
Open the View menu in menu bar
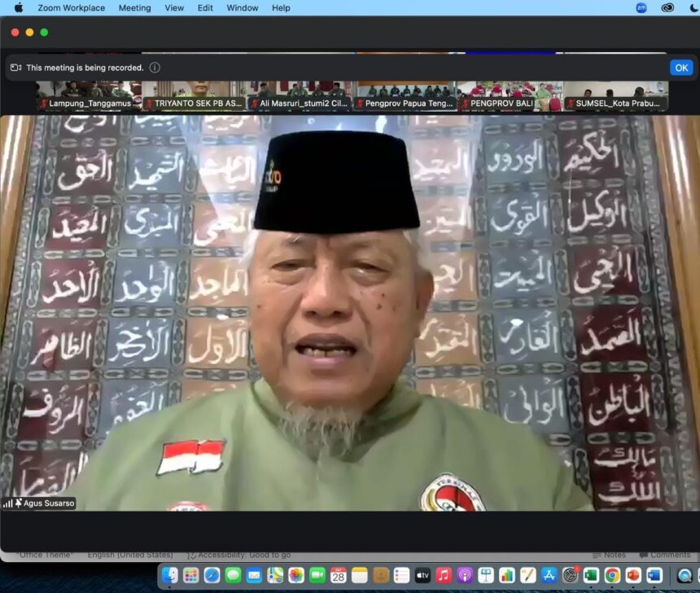(x=174, y=8)
